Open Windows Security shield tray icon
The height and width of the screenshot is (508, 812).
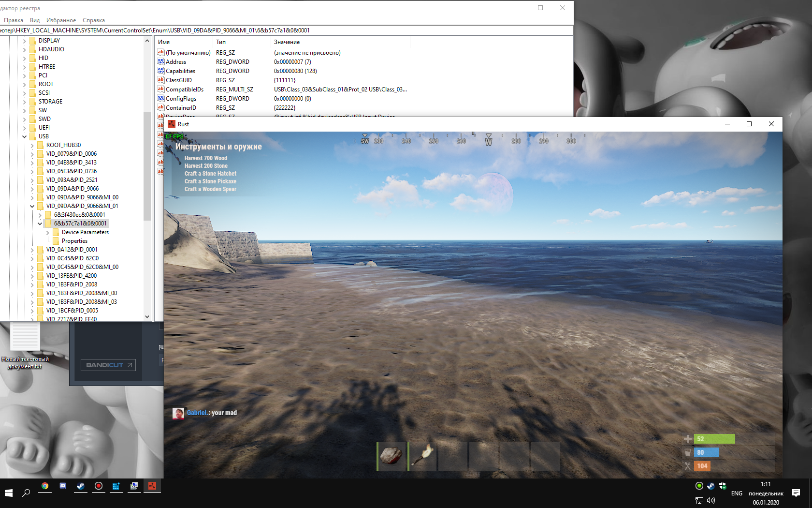click(x=723, y=486)
